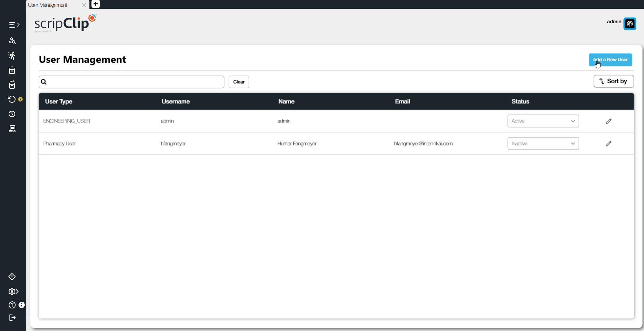Toggle Sort by ordering of users
644x331 pixels.
(x=614, y=81)
